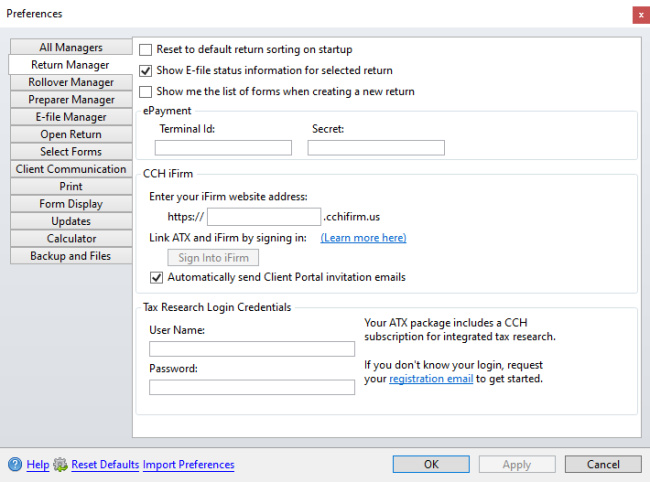Open the registration email link
650x482 pixels.
431,379
